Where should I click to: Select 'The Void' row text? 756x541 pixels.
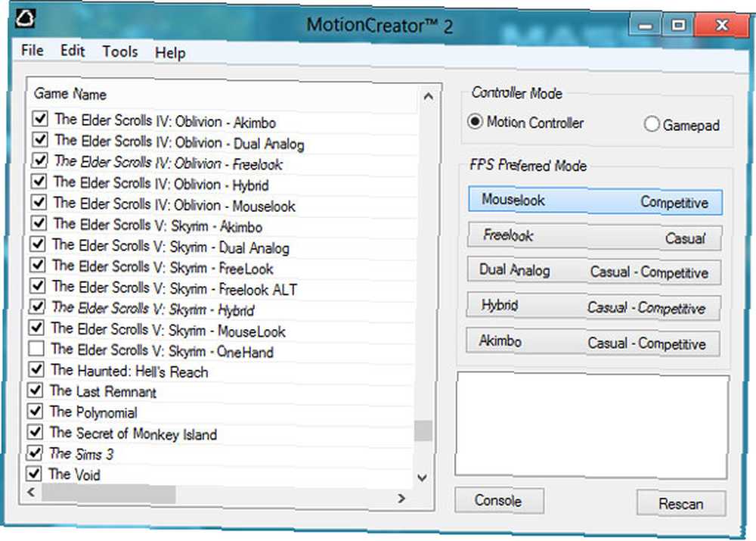click(74, 474)
